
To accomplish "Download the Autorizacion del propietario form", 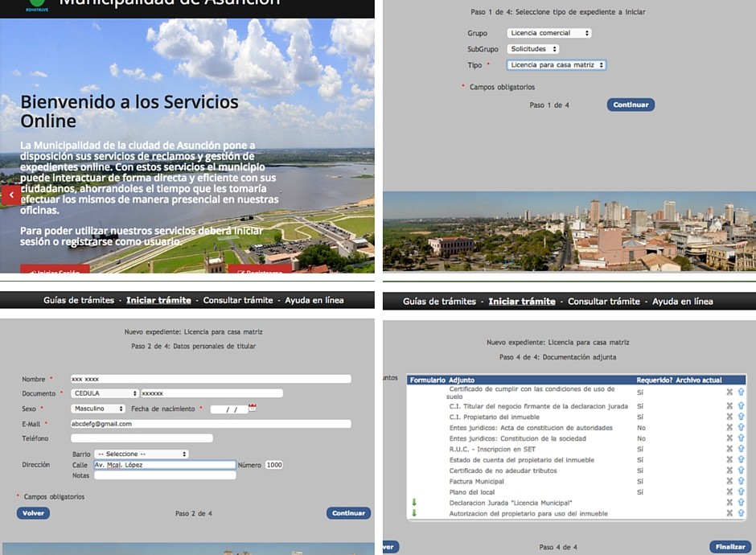I will coord(414,513).
